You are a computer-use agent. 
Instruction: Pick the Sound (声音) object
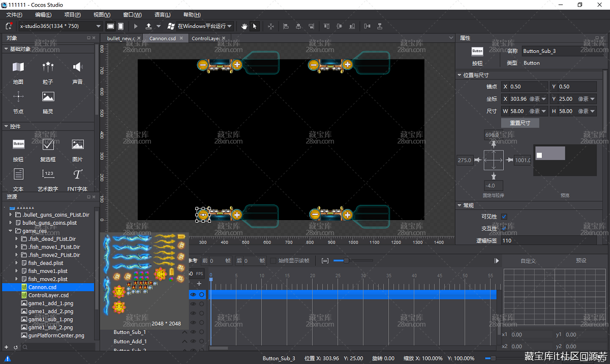[77, 72]
